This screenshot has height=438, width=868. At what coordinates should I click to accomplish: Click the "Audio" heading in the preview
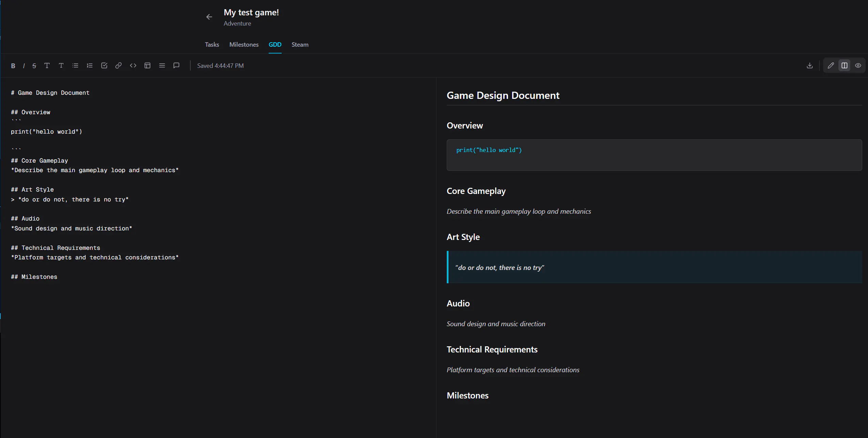coord(458,303)
